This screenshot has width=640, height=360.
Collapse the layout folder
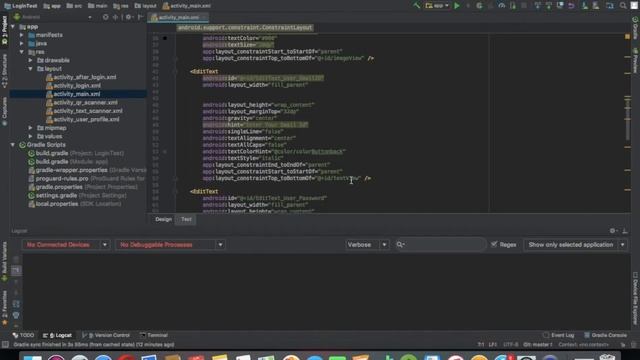click(31, 69)
